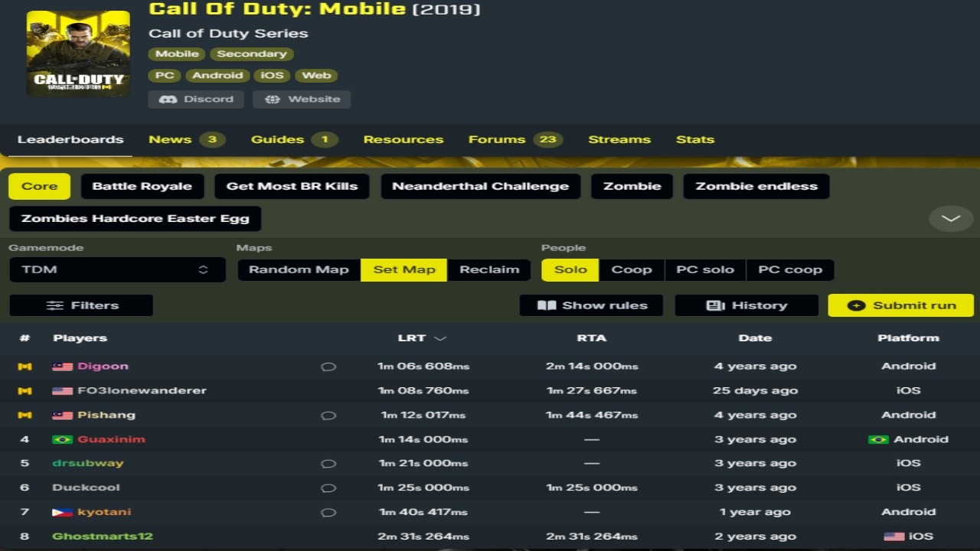The image size is (980, 551).
Task: Select Zombie endless category
Action: click(756, 186)
